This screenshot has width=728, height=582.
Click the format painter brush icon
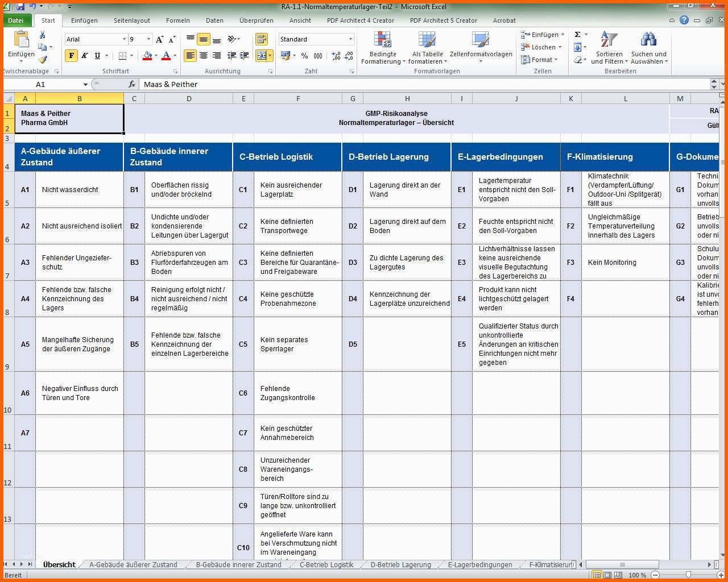pyautogui.click(x=43, y=60)
